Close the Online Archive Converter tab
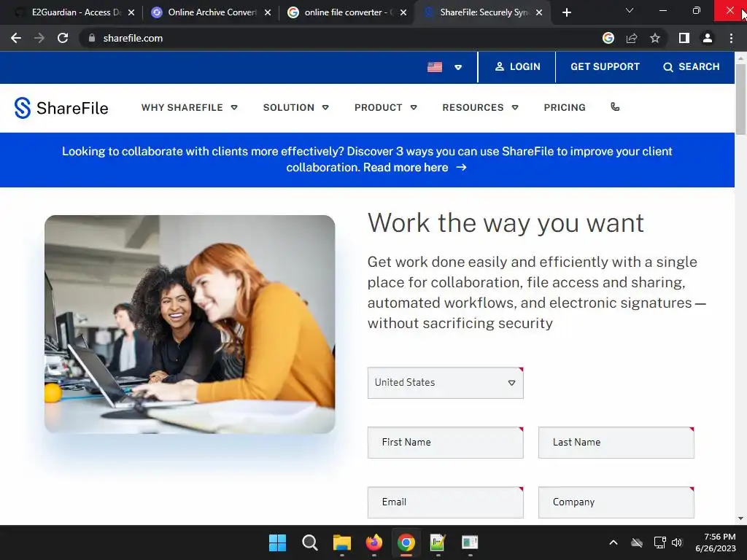Image resolution: width=747 pixels, height=560 pixels. point(268,13)
